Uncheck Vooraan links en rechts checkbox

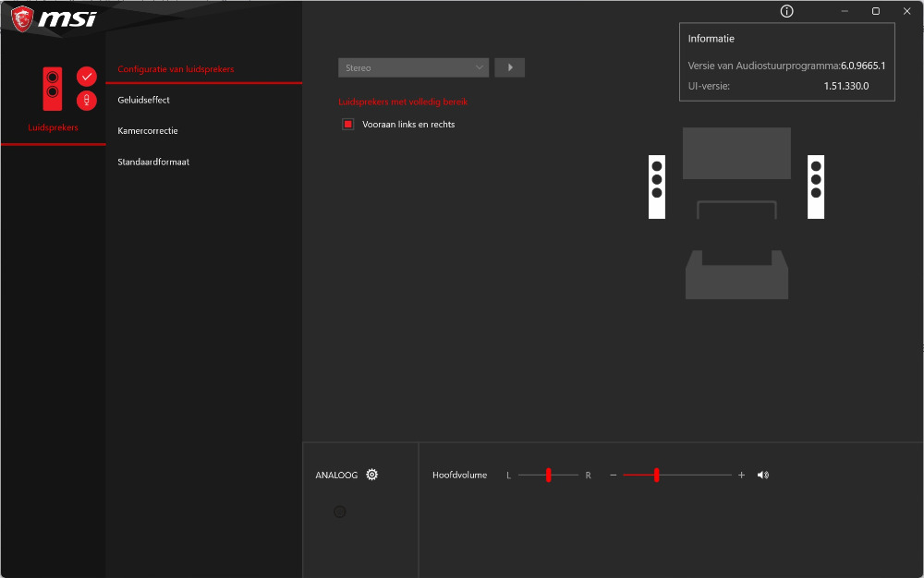click(348, 124)
